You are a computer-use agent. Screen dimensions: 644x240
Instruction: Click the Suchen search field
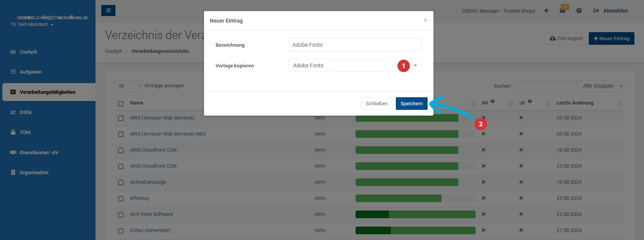point(545,86)
